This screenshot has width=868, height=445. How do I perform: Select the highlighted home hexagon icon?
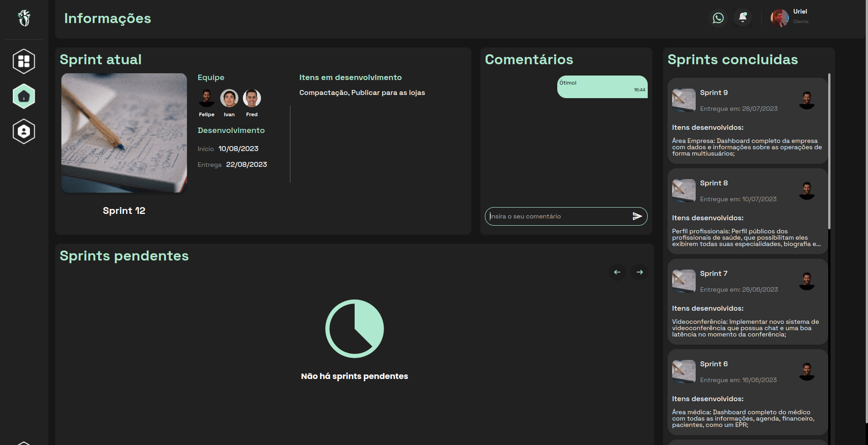click(x=24, y=96)
